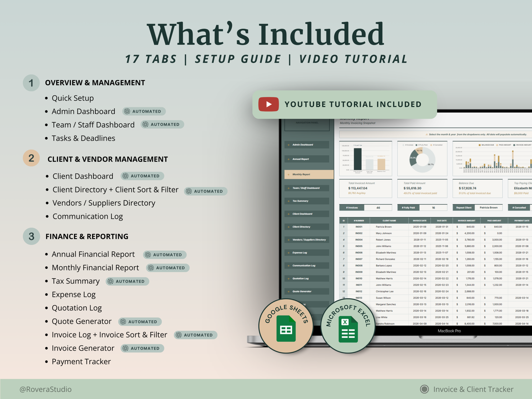
Task: Click the Microsoft Excel icon
Action: click(x=348, y=330)
